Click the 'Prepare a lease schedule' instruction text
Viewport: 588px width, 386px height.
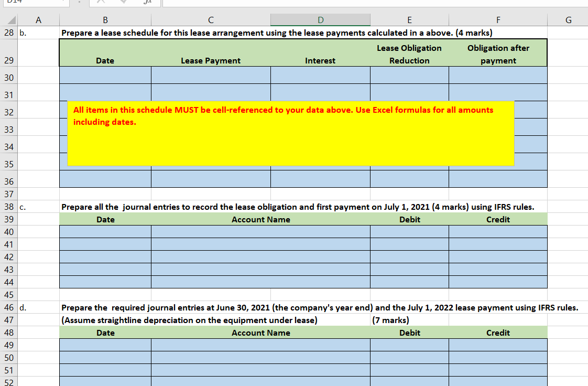coord(277,33)
